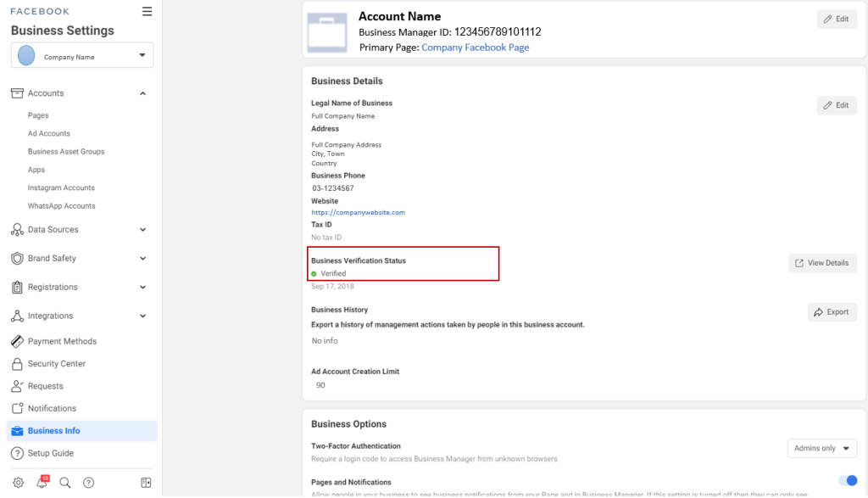
Task: Open the hamburger menu in sidebar header
Action: pos(147,11)
